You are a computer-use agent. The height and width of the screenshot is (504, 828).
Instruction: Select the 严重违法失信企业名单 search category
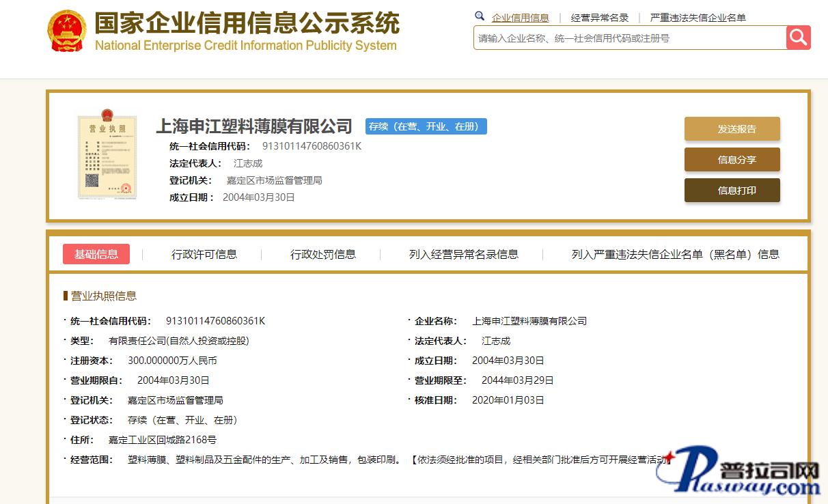point(698,18)
